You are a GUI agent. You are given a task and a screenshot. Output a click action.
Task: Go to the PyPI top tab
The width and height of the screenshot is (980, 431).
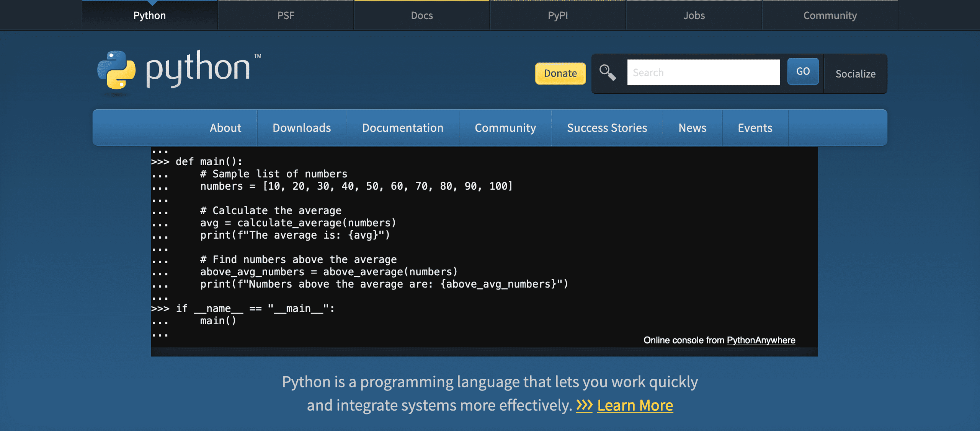(558, 15)
